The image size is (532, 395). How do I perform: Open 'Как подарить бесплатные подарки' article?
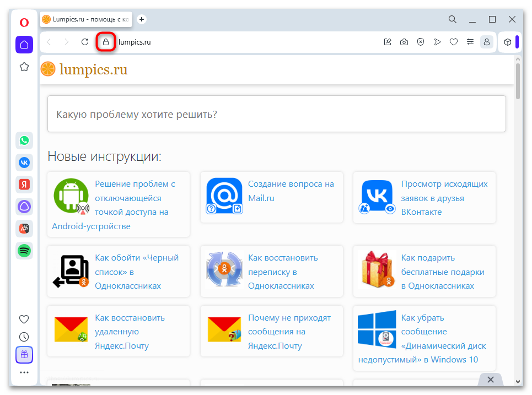[443, 272]
